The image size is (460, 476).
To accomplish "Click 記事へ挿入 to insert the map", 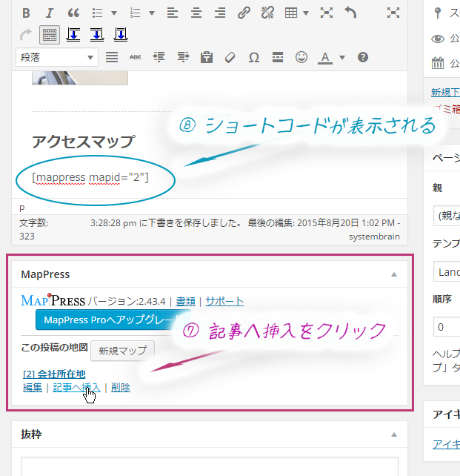I will tap(76, 387).
